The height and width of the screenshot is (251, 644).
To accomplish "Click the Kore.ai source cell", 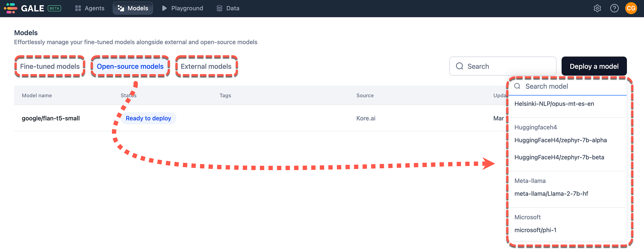I will coord(366,118).
